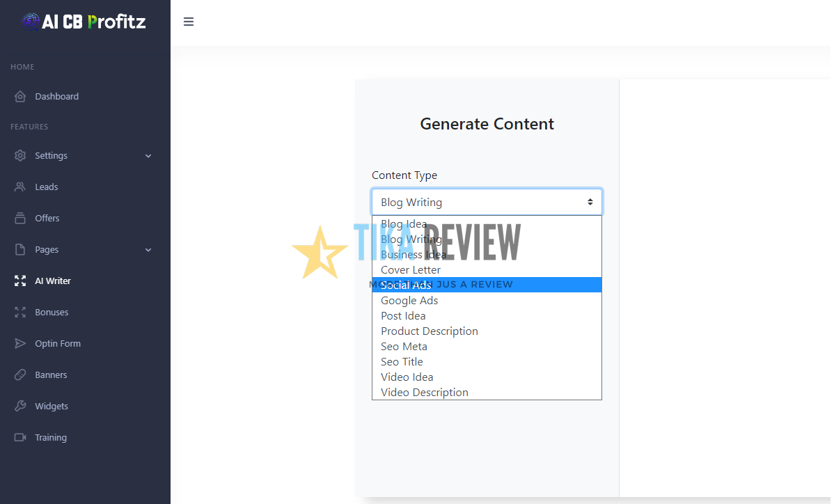
Task: Click the Leads sidebar icon
Action: pos(21,187)
